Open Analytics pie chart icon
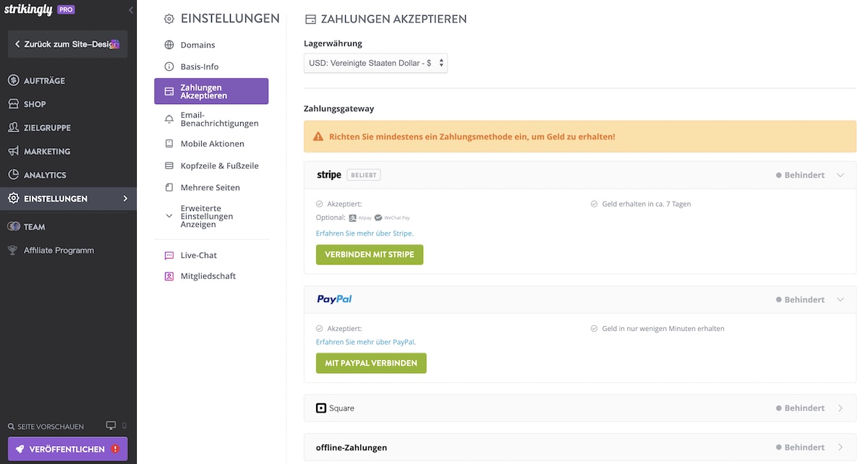This screenshot has width=868, height=464. 14,175
